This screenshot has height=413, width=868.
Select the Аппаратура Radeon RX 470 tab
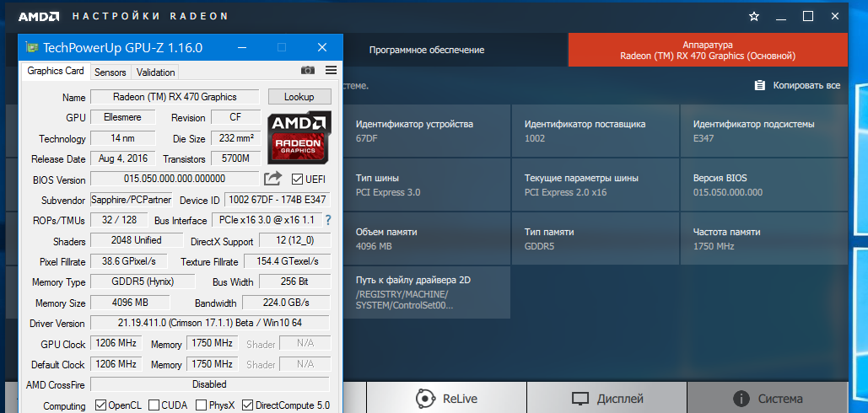click(x=708, y=51)
